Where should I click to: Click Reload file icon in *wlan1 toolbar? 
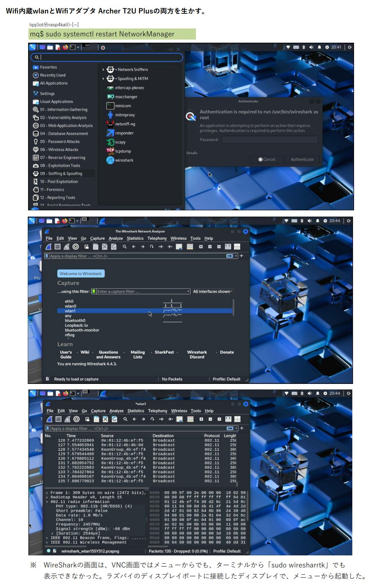(x=114, y=419)
